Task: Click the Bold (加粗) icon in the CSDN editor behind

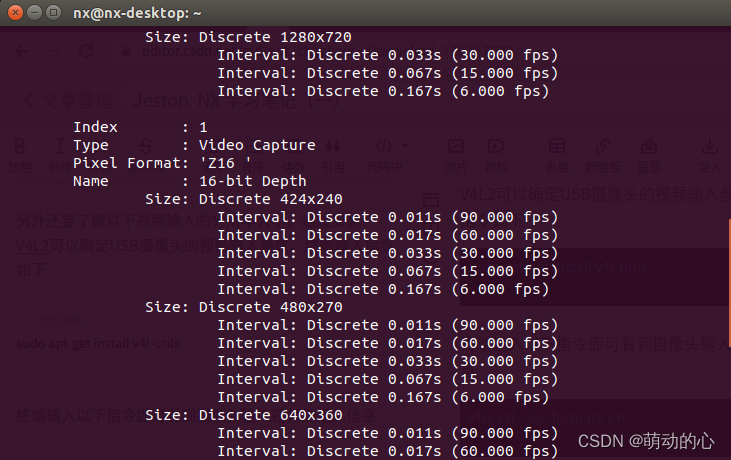Action: (x=20, y=146)
